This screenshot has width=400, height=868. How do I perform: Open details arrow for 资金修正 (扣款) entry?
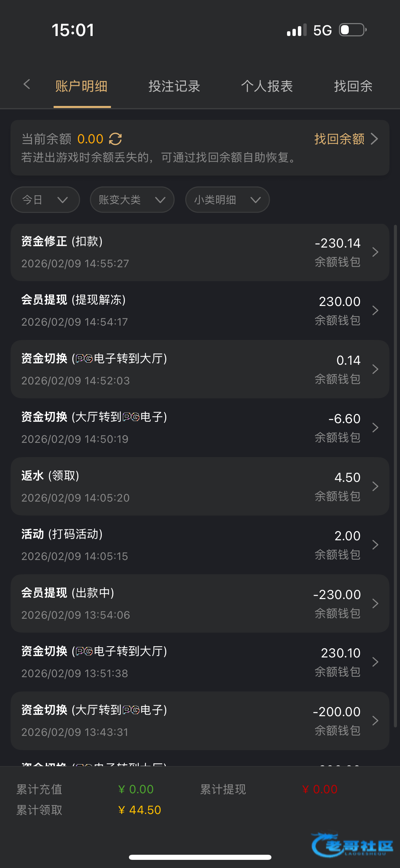point(375,252)
